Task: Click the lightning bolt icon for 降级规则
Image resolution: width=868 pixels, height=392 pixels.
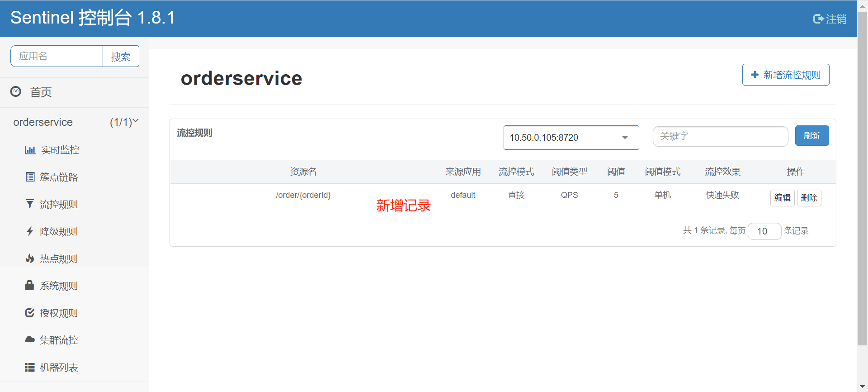Action: click(x=30, y=231)
